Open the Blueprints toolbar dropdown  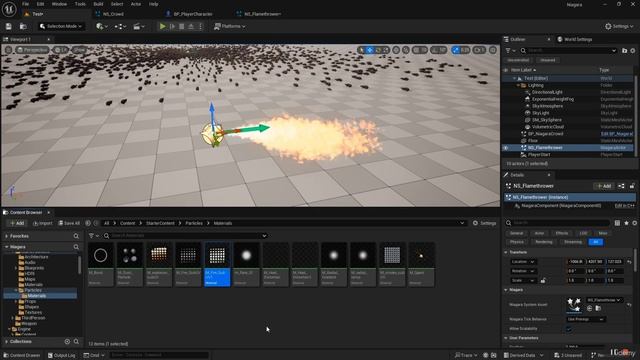click(120, 26)
